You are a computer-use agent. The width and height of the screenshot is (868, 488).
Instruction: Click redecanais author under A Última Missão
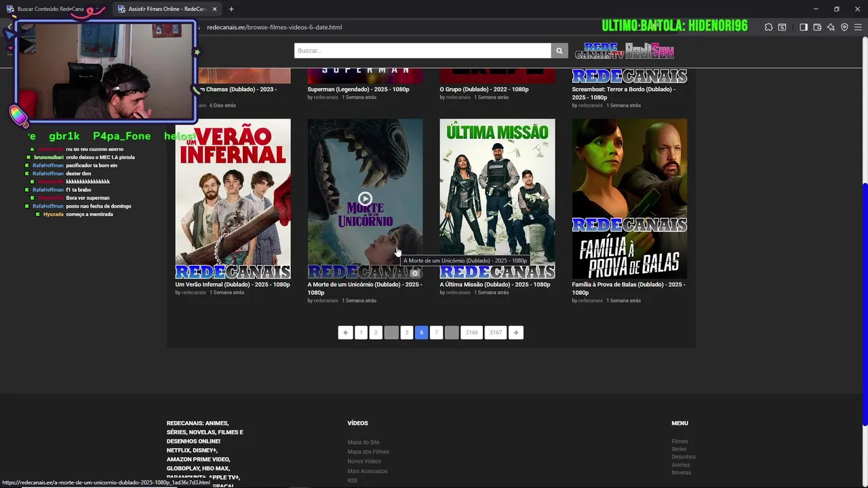[458, 293]
